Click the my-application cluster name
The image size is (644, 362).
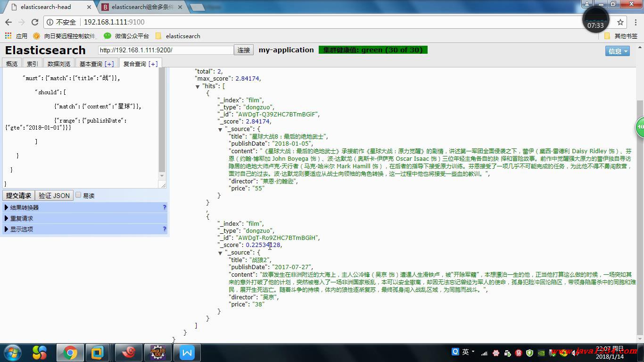click(x=286, y=50)
